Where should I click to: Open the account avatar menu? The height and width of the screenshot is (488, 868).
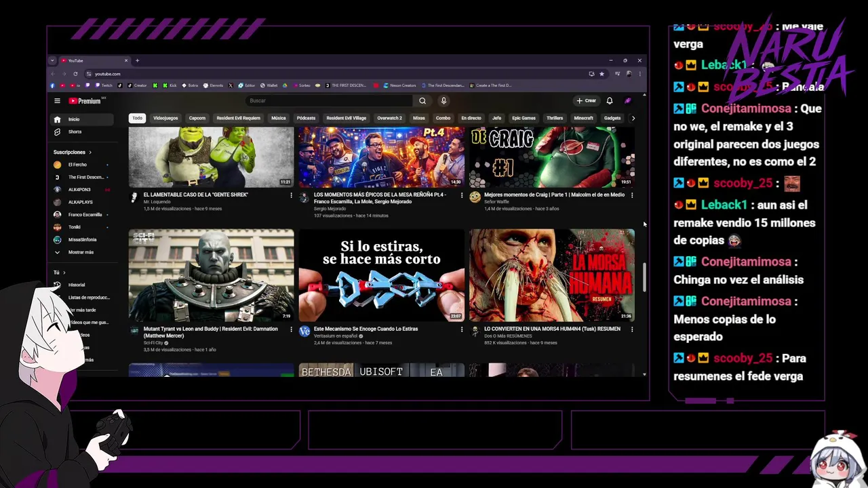(x=628, y=101)
